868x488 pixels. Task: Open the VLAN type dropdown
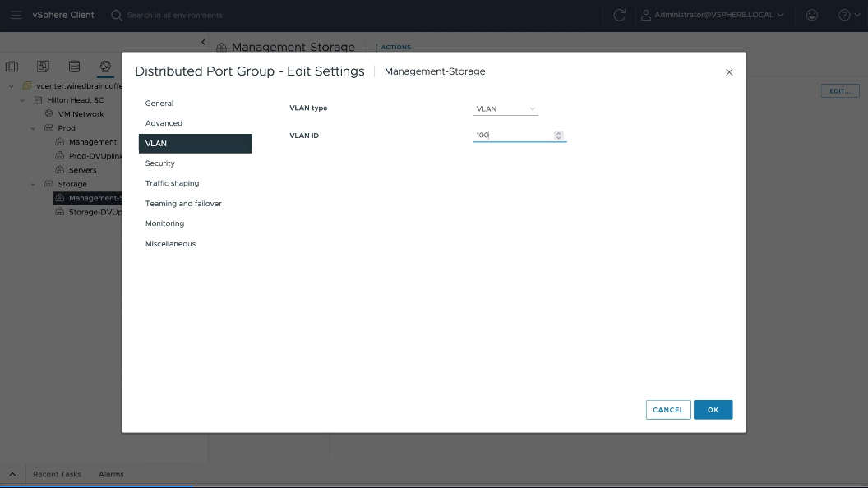click(x=506, y=108)
